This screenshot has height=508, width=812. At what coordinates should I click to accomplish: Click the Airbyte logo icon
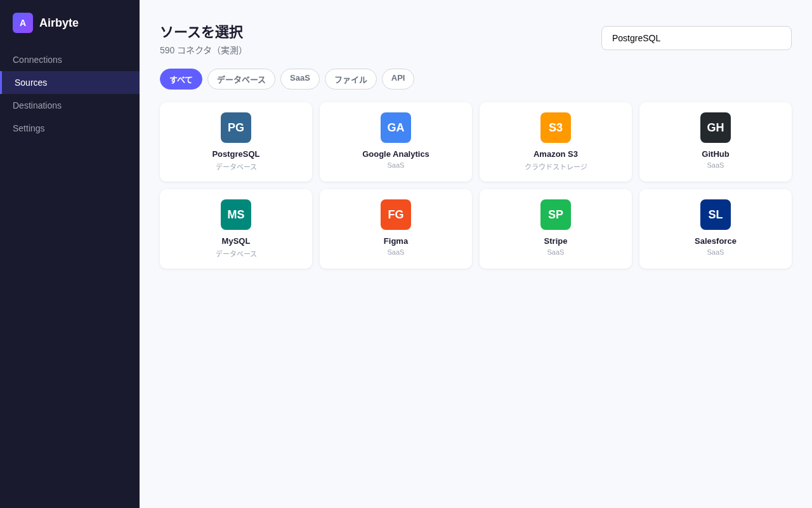[x=23, y=23]
